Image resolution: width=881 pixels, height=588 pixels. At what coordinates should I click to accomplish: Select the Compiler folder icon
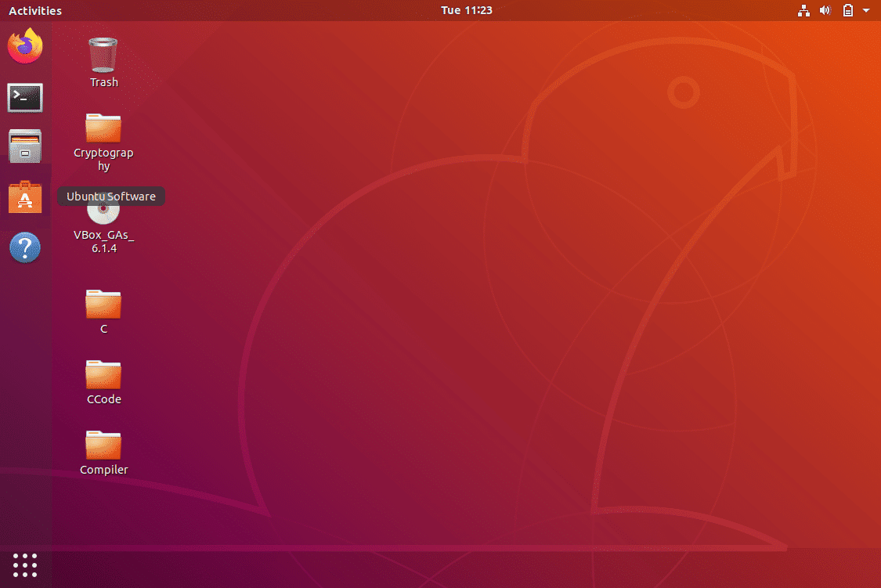tap(103, 445)
